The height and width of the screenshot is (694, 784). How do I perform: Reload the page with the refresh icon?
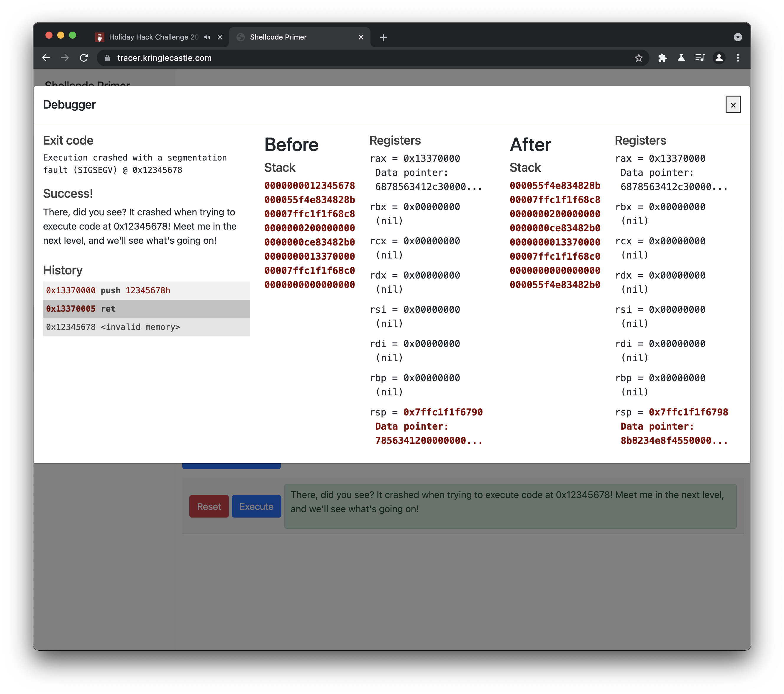83,58
